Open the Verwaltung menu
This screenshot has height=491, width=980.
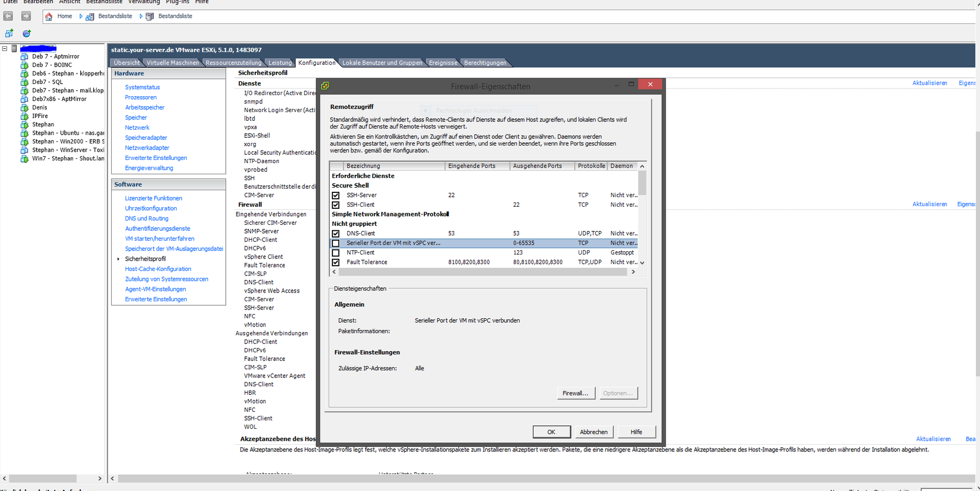144,2
